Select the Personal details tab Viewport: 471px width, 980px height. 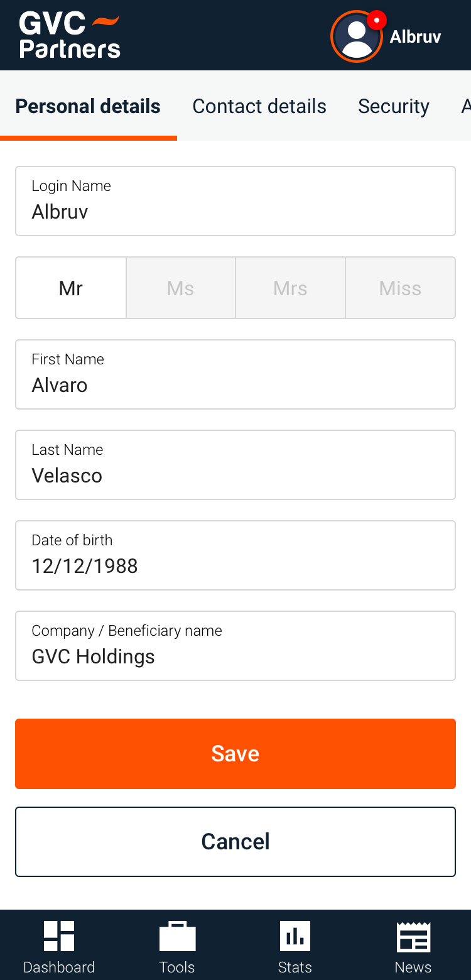tap(88, 106)
